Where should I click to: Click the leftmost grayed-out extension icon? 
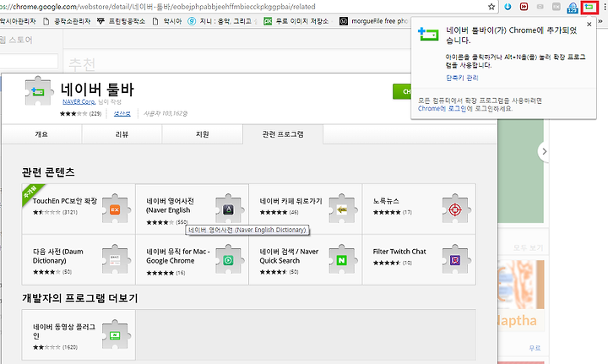click(x=540, y=7)
